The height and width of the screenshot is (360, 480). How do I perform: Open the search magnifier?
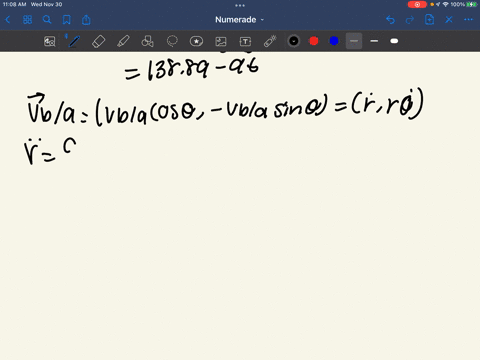click(47, 20)
